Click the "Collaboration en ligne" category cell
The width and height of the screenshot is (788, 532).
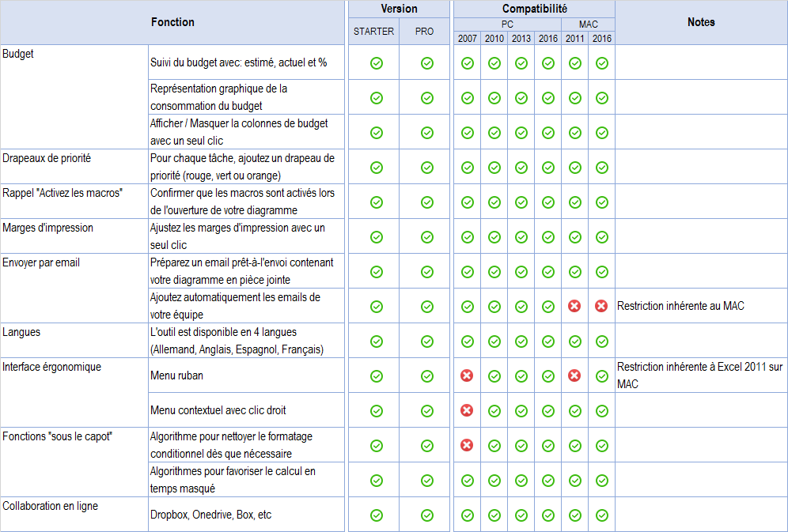pos(51,506)
